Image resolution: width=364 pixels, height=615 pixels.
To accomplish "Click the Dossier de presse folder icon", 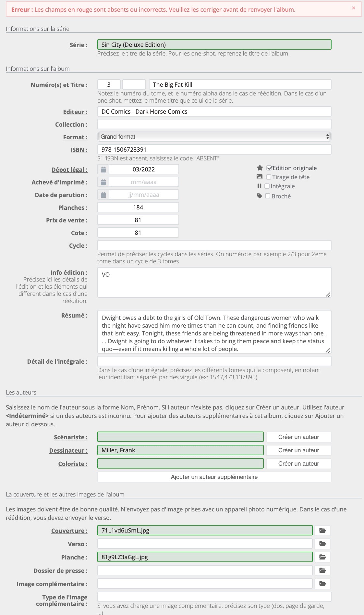I will point(322,571).
